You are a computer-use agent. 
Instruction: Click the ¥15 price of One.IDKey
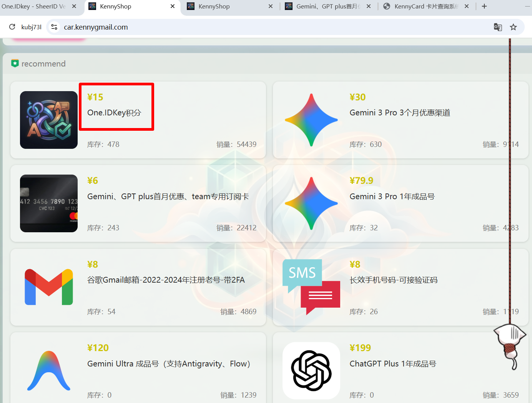[x=95, y=97]
